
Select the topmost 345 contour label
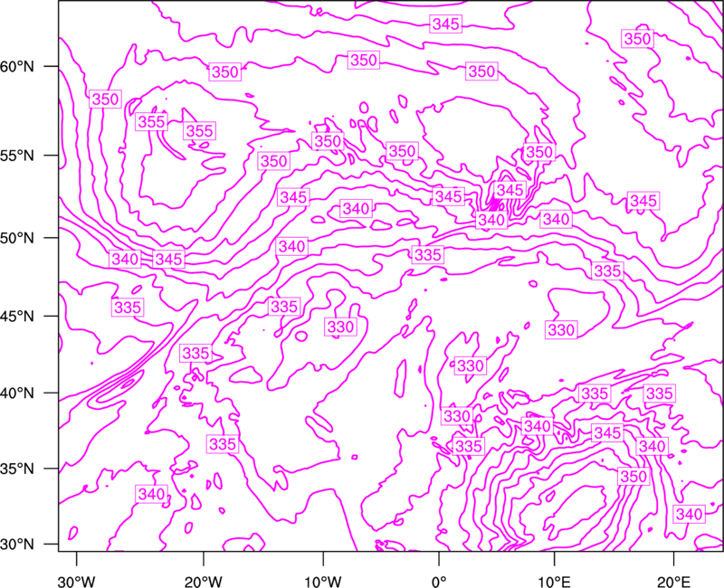click(446, 24)
